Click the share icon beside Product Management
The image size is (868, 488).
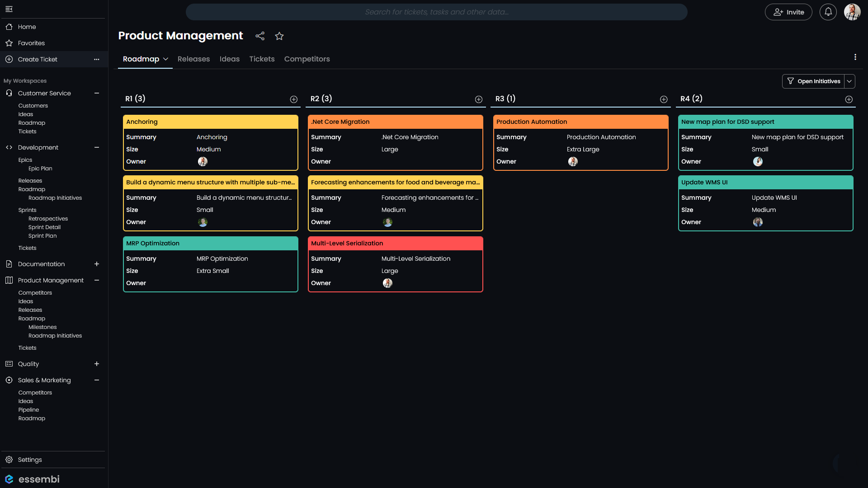pyautogui.click(x=260, y=36)
